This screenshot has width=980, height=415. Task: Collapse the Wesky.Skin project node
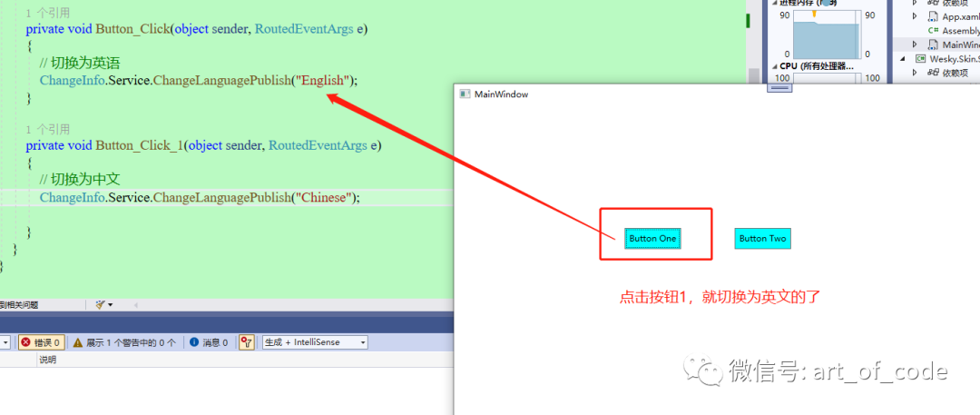(903, 58)
